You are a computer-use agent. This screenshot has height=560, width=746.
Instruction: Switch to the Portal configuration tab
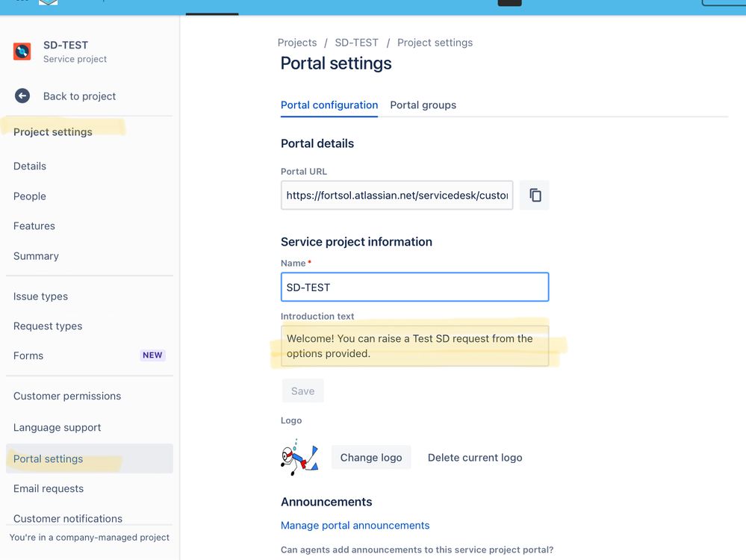[329, 105]
